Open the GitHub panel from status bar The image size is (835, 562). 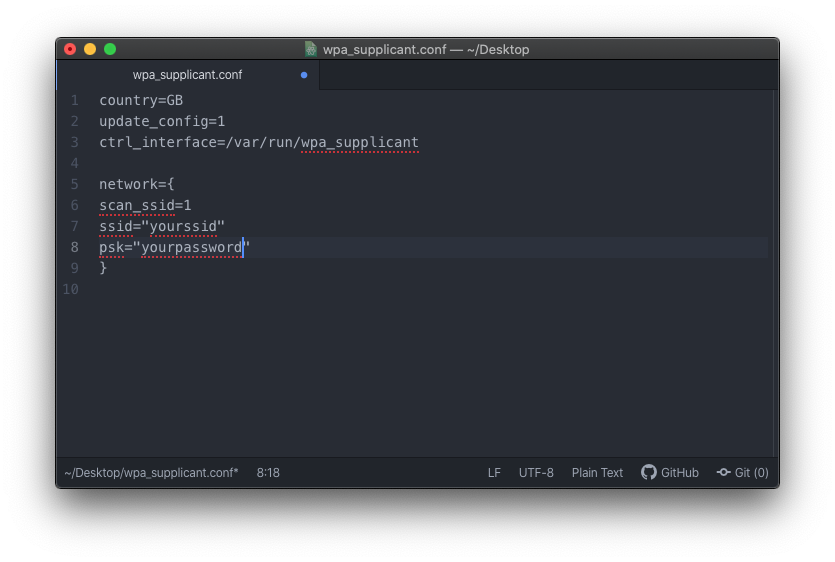[x=669, y=473]
